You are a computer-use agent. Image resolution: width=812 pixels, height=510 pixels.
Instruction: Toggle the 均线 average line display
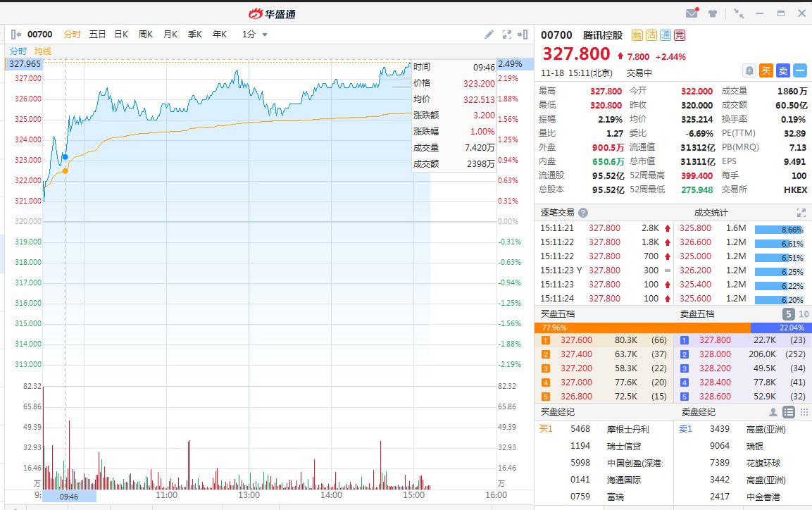click(x=43, y=51)
